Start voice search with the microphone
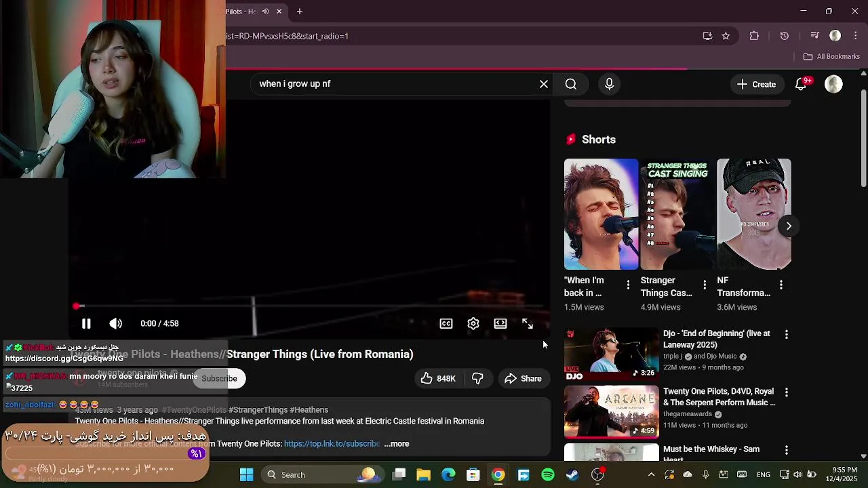 pos(609,84)
